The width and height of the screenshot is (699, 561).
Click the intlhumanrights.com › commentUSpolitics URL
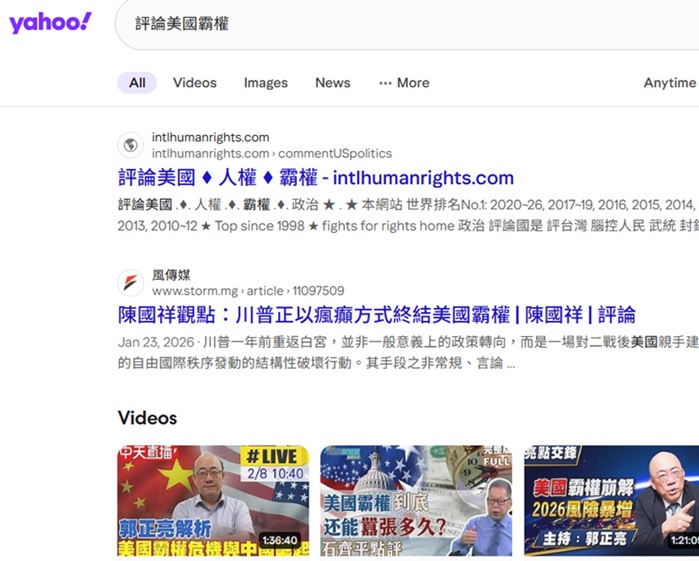(271, 154)
